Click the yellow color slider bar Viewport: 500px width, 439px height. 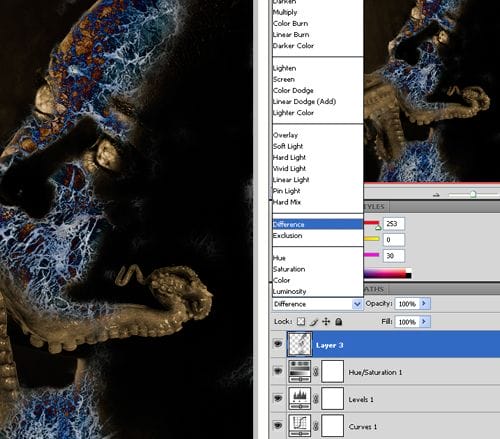[x=372, y=239]
